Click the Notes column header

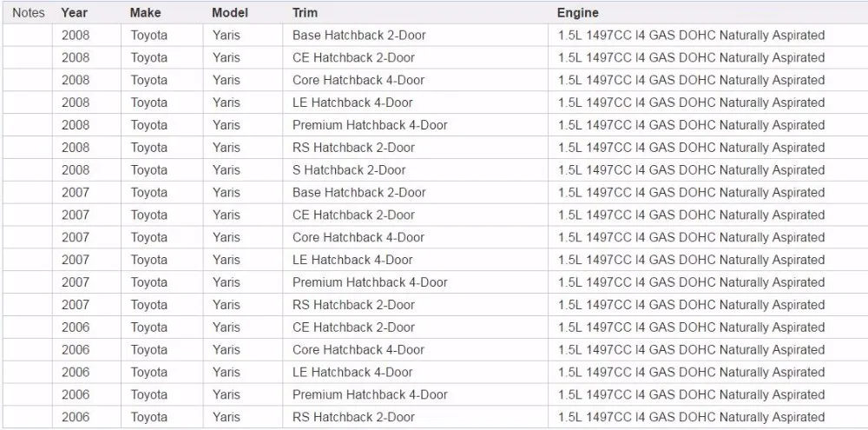tap(29, 13)
